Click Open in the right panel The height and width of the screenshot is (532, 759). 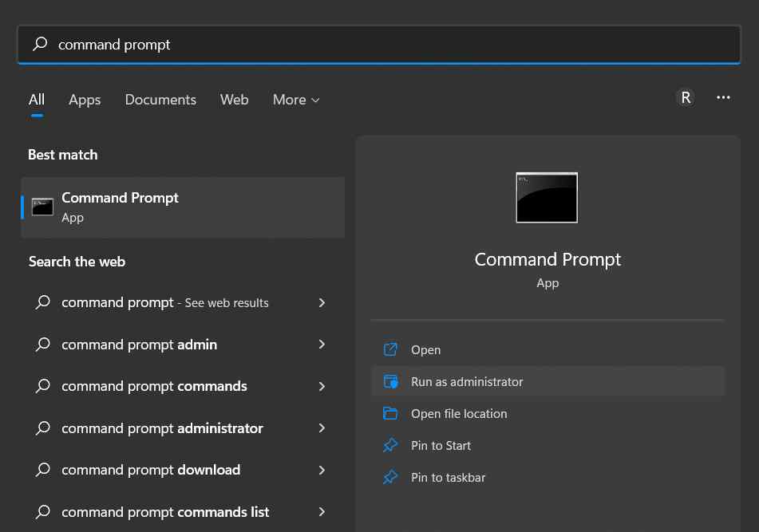[548, 349]
